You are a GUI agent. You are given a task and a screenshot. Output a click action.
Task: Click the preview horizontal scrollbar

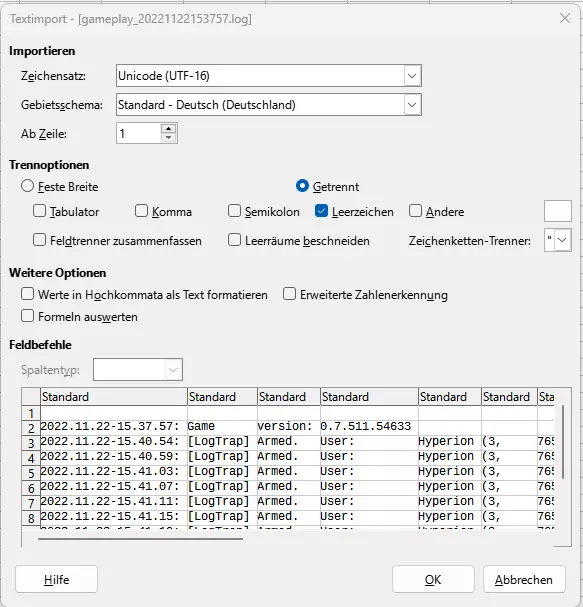click(x=140, y=538)
